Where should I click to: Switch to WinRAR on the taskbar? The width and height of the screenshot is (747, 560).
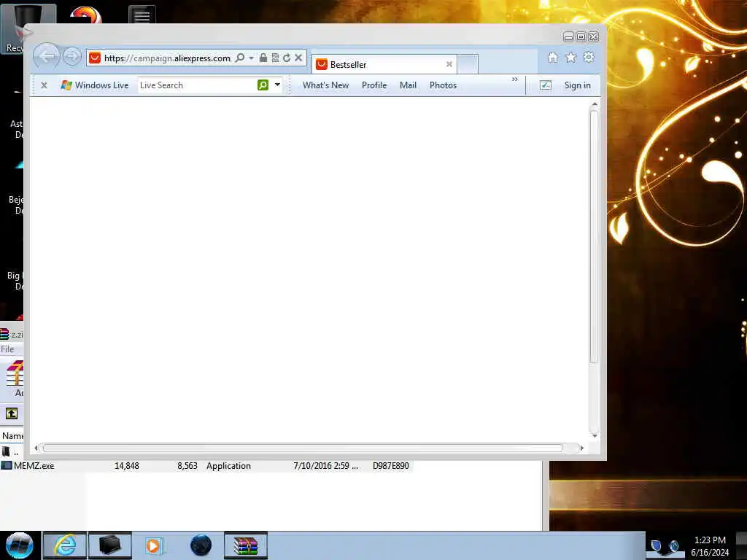[246, 545]
